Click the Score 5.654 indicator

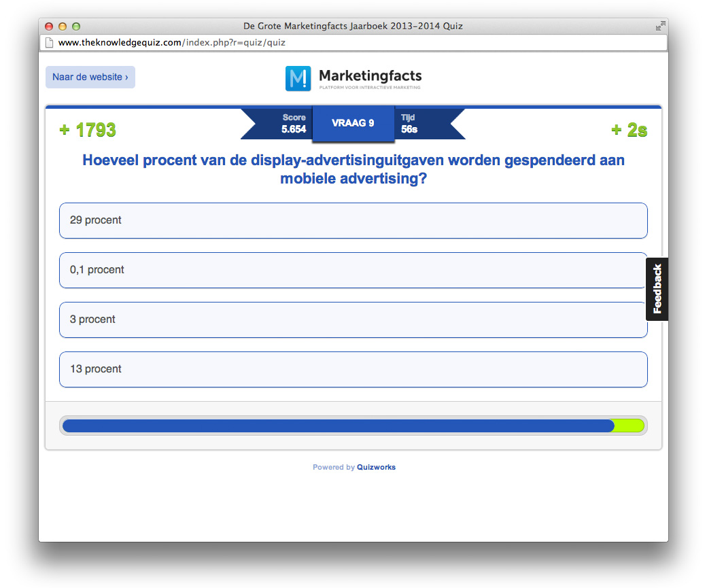pyautogui.click(x=294, y=123)
